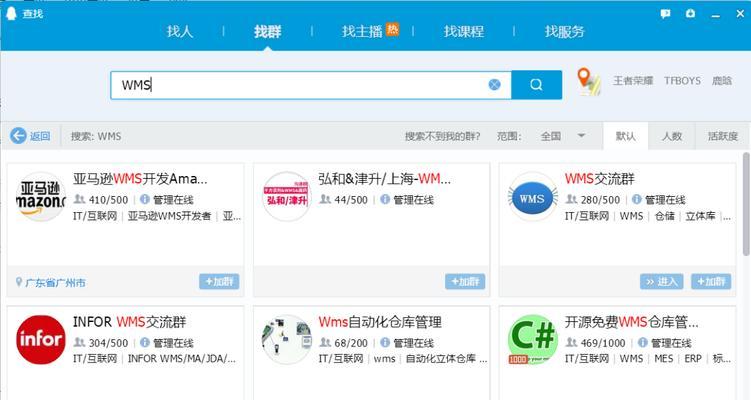Image resolution: width=751 pixels, height=400 pixels.
Task: Open the 找主播 tab
Action: tap(362, 32)
